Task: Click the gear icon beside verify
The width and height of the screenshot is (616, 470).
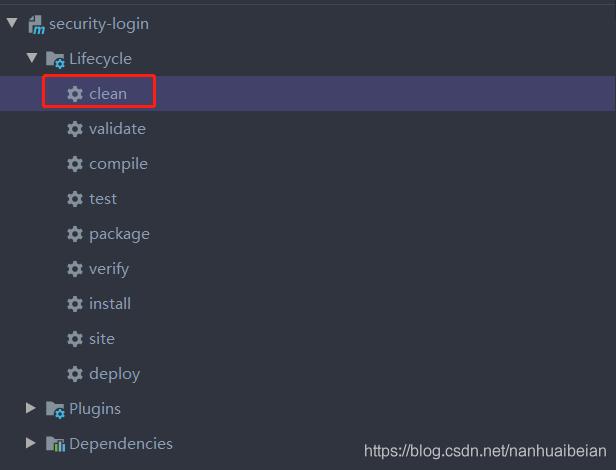Action: 75,269
